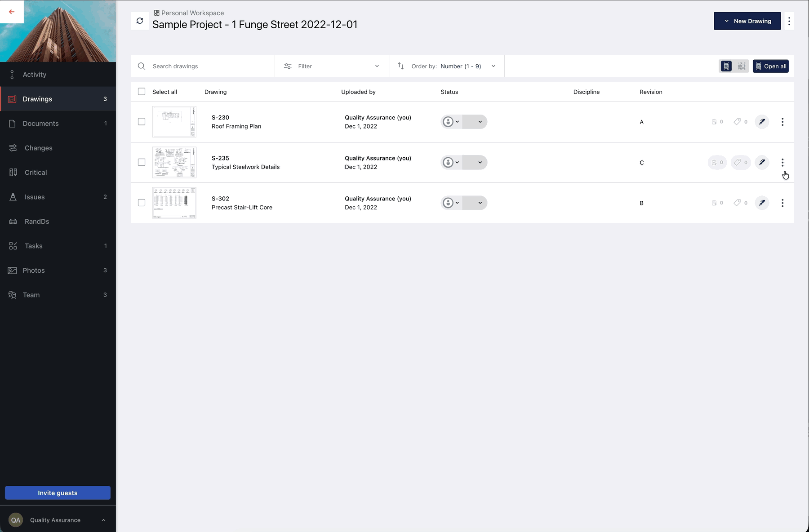Click the red back arrow

click(x=12, y=12)
